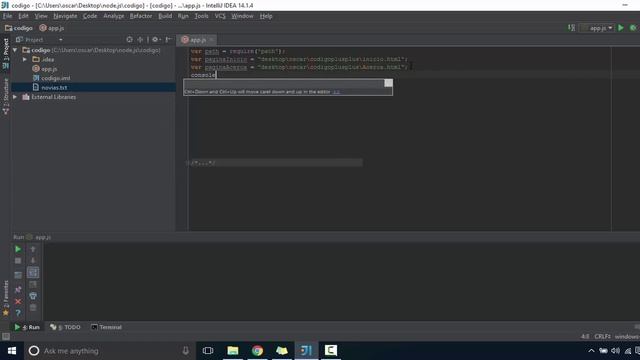Select app.js in the project tree
Viewport: 640px width, 360px height.
[x=49, y=69]
